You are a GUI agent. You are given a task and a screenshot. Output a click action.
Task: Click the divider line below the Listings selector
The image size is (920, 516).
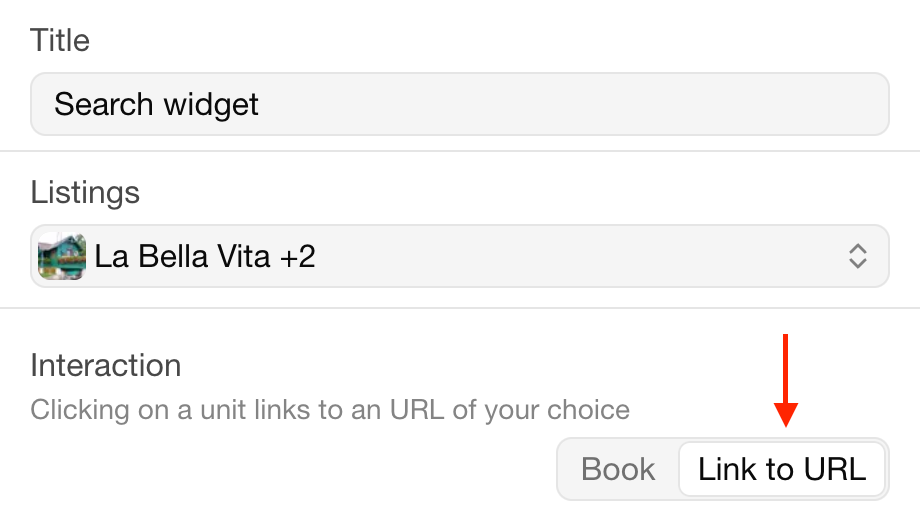click(459, 308)
